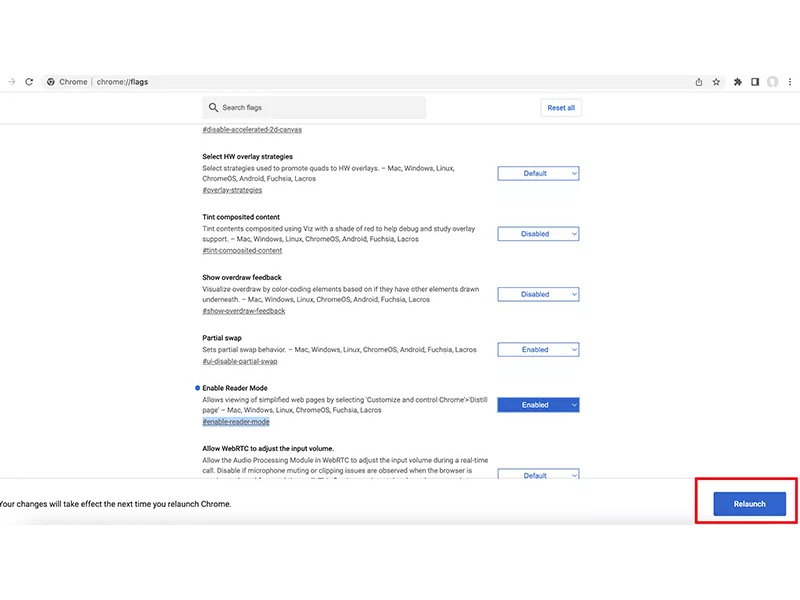Click the Tint composited content heading
Image resolution: width=800 pixels, height=600 pixels.
pyautogui.click(x=241, y=217)
